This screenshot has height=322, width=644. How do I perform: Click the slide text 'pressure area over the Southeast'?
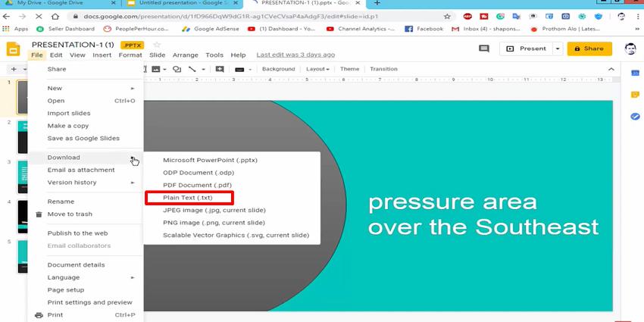coord(483,214)
